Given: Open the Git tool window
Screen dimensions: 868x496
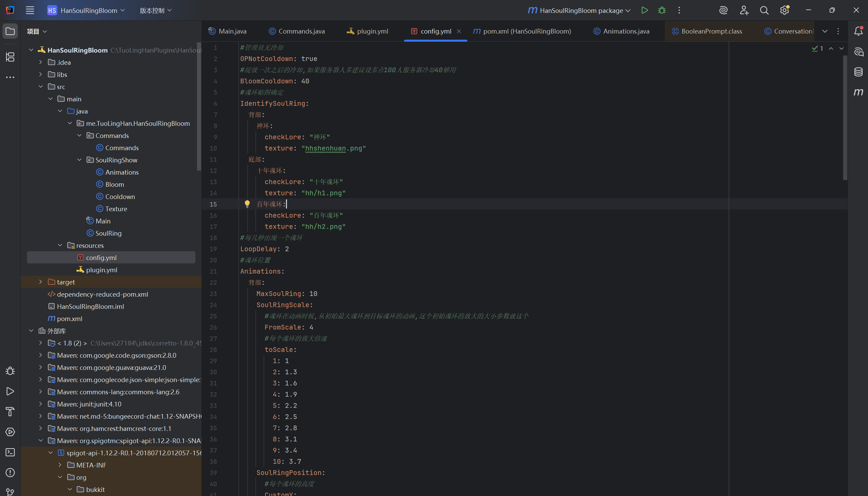Looking at the screenshot, I should click(x=10, y=492).
